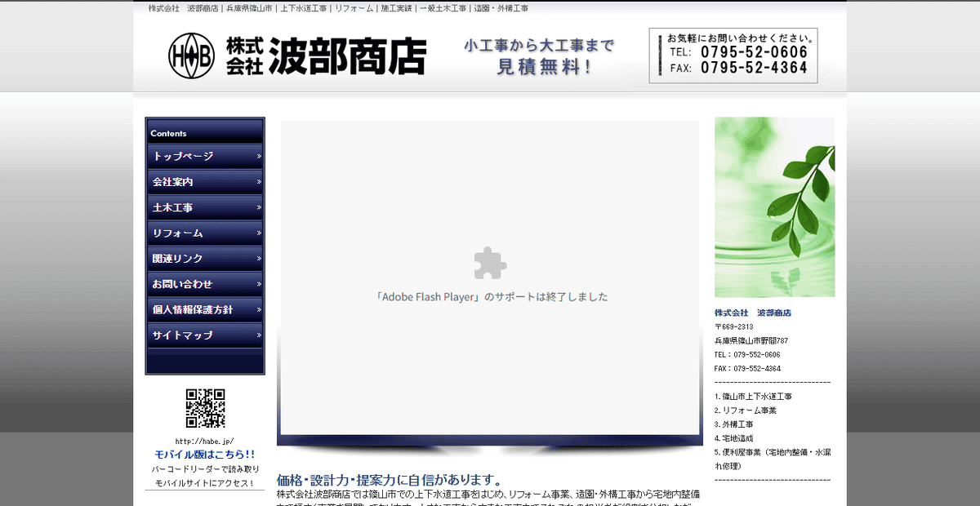Open 篠山市上下水道工事 from the right list

coord(753,397)
